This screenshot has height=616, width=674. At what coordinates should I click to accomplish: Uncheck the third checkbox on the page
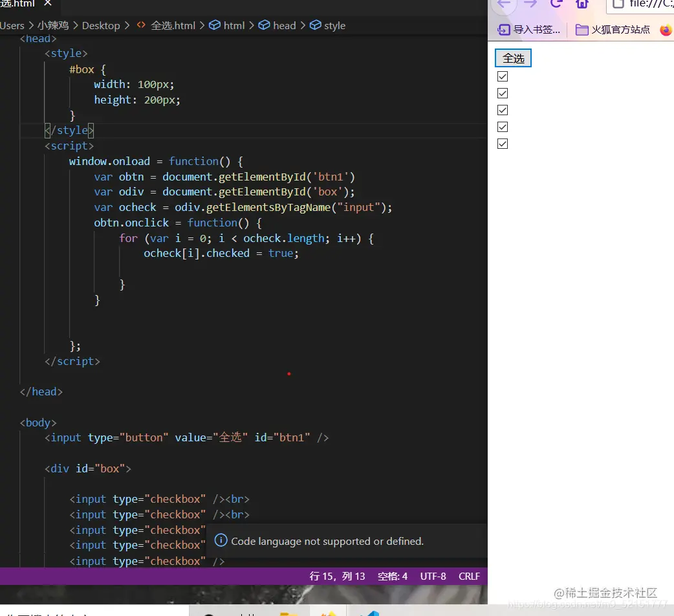tap(502, 110)
